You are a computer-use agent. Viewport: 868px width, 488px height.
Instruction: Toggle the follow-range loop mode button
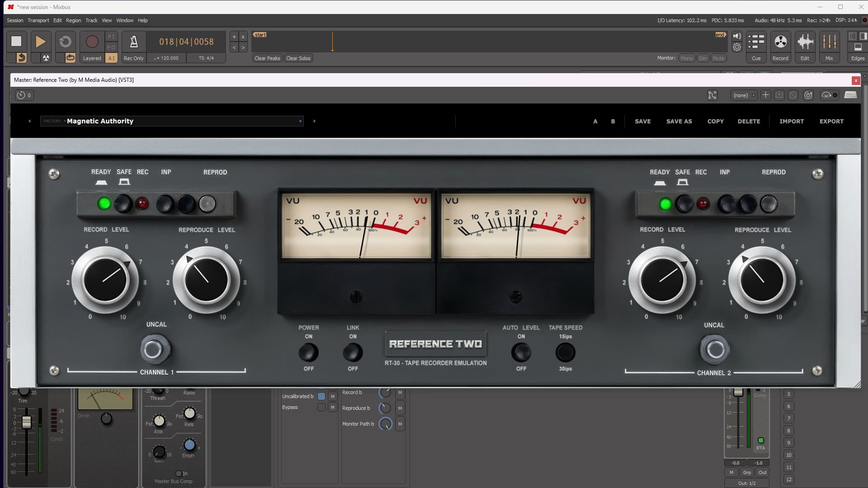(70, 58)
